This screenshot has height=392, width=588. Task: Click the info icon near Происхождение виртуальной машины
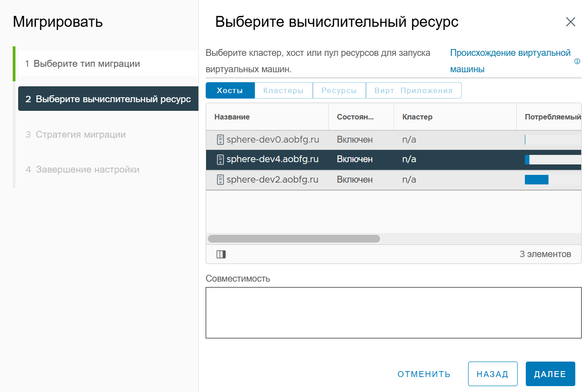click(577, 61)
